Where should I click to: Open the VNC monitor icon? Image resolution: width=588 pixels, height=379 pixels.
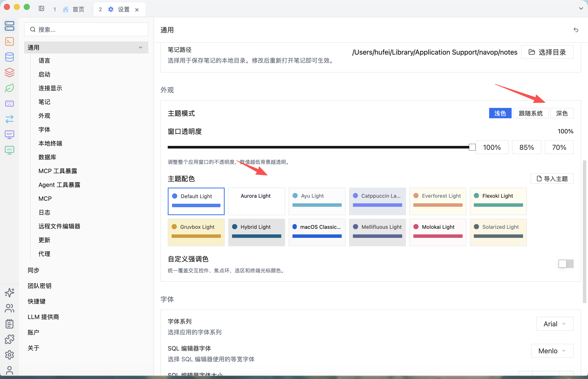(x=9, y=150)
